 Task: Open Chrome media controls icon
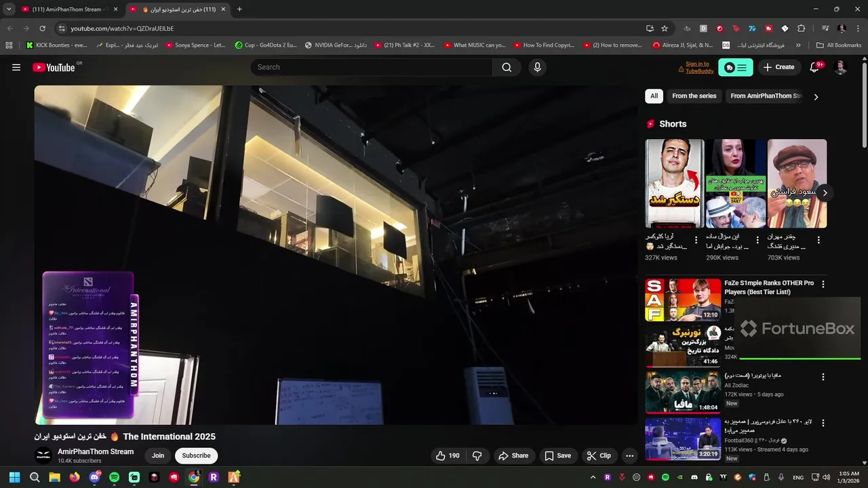point(825,28)
